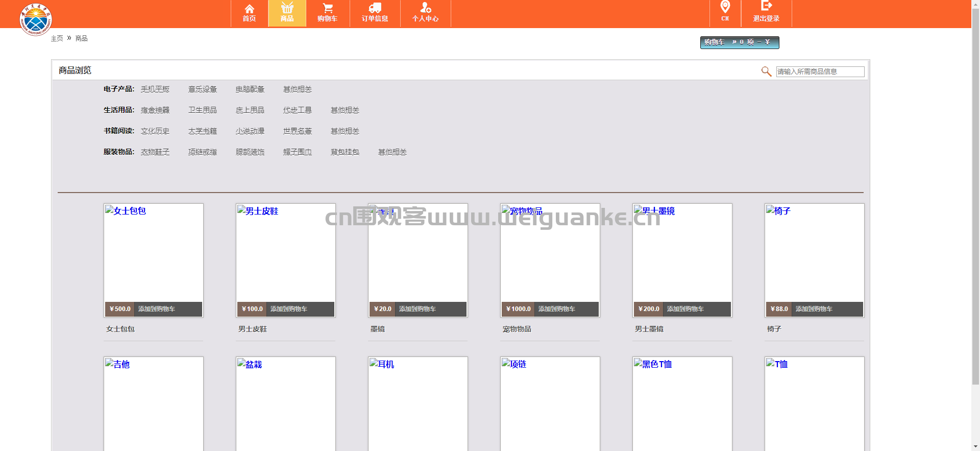Select 世界名著 category
980x451 pixels.
(x=298, y=131)
